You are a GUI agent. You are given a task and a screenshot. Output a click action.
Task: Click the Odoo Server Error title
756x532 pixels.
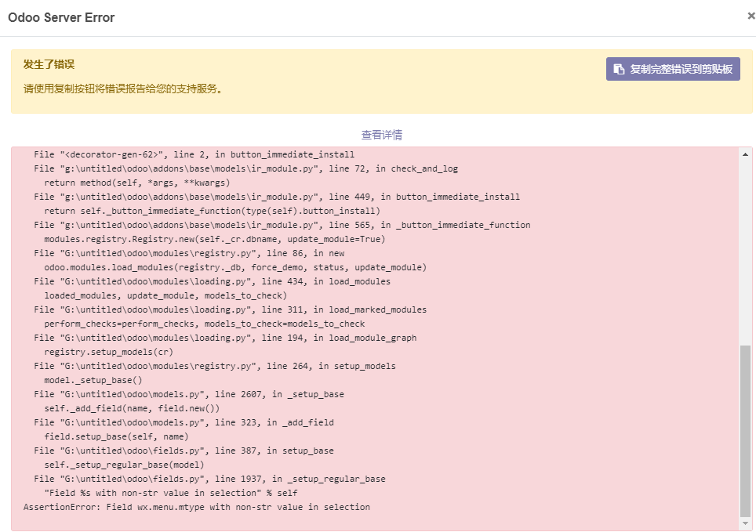pyautogui.click(x=61, y=17)
